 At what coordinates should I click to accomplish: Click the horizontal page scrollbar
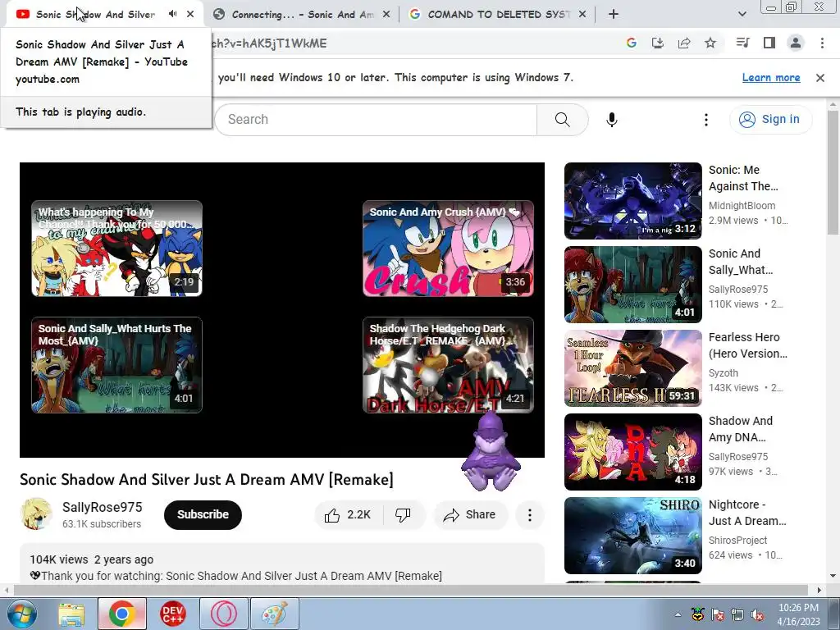pos(411,590)
